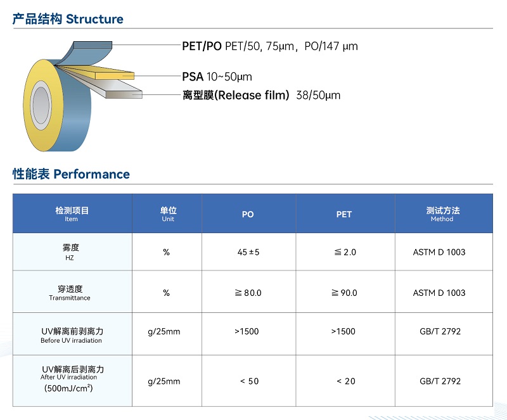Viewport: 507px width, 420px height.
Task: Click the PET/PO thickness label text
Action: point(270,46)
